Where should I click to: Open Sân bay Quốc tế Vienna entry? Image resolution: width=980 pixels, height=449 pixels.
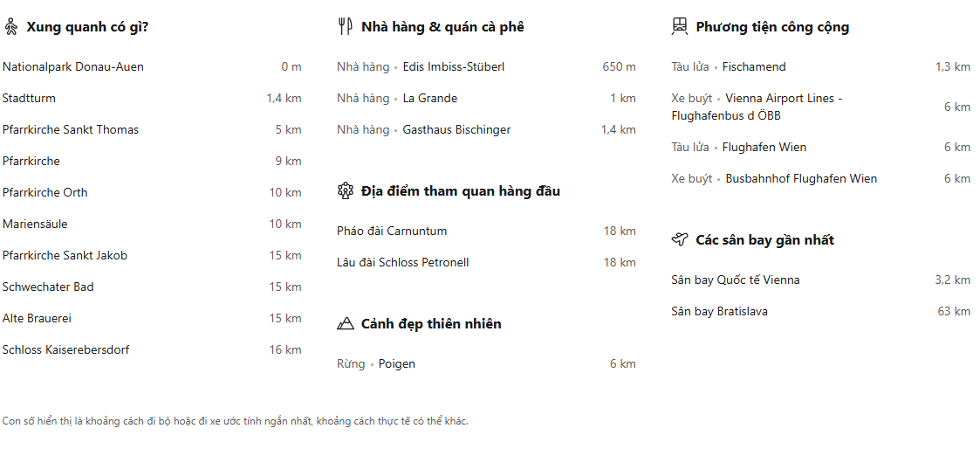coord(735,280)
